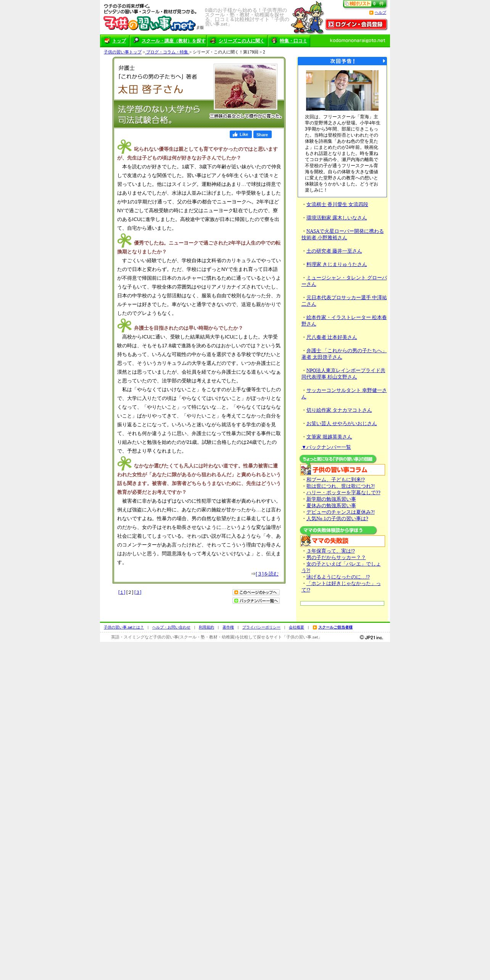490x980 pixels.
Task: Open footer link 著作権
Action: tap(228, 627)
